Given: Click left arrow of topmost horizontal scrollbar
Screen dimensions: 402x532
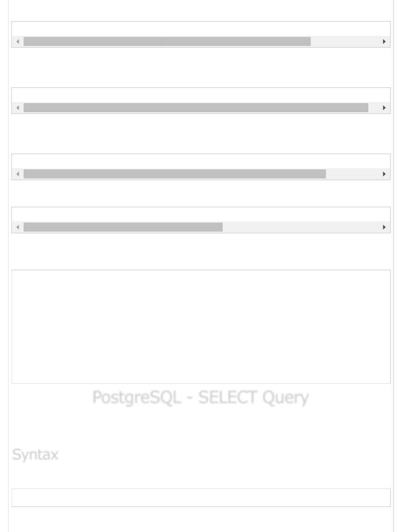Looking at the screenshot, I should click(x=17, y=42).
